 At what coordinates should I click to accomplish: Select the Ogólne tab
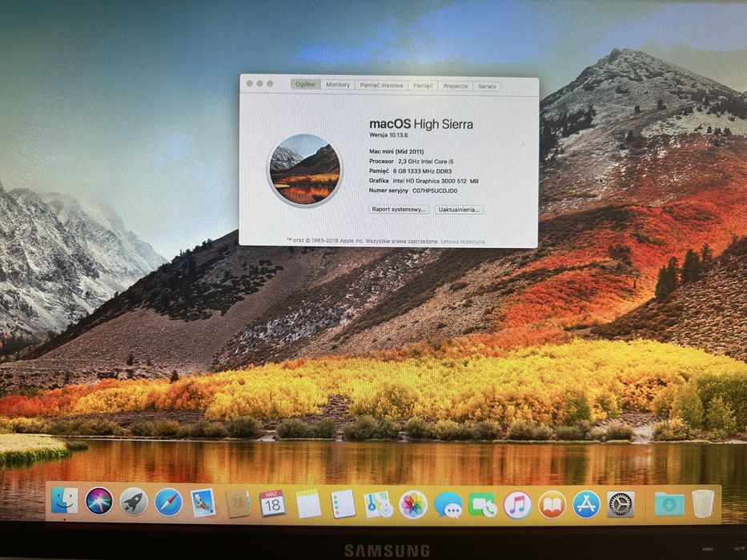(305, 84)
